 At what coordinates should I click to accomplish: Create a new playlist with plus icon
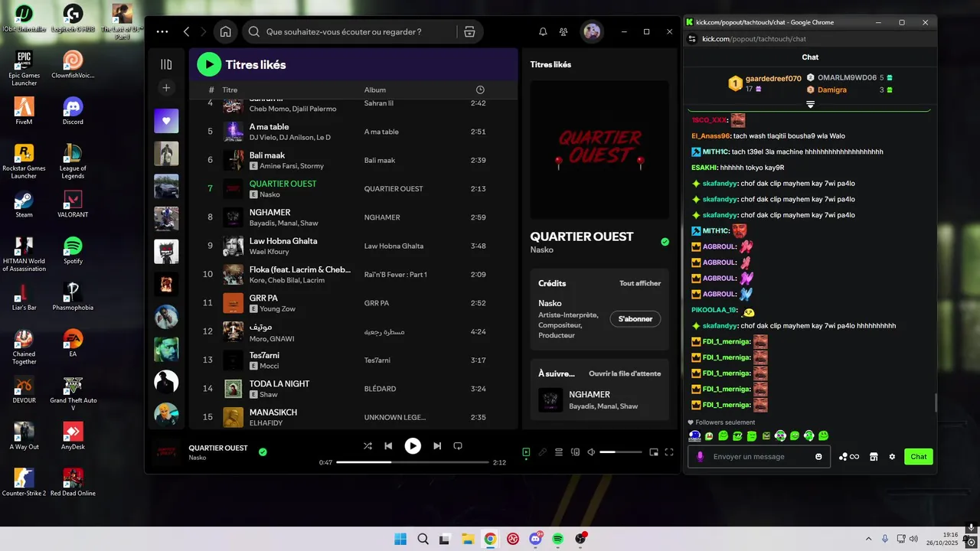tap(166, 88)
